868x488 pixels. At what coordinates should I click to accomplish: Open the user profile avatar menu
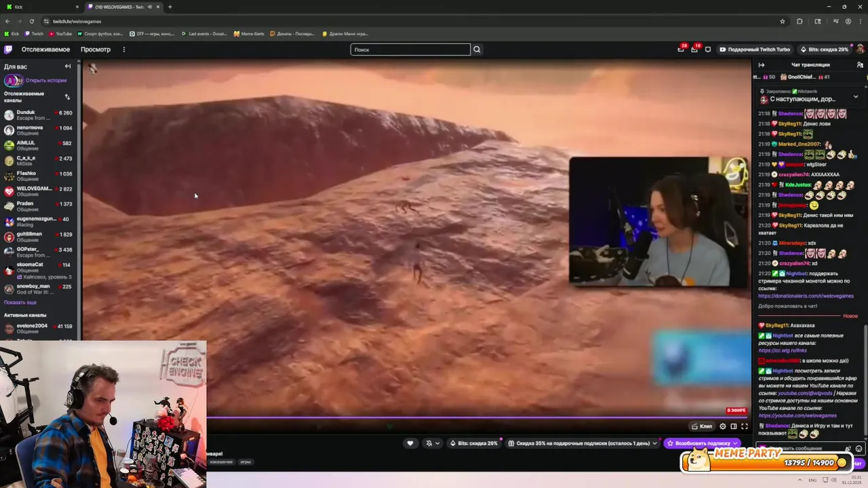pos(860,49)
